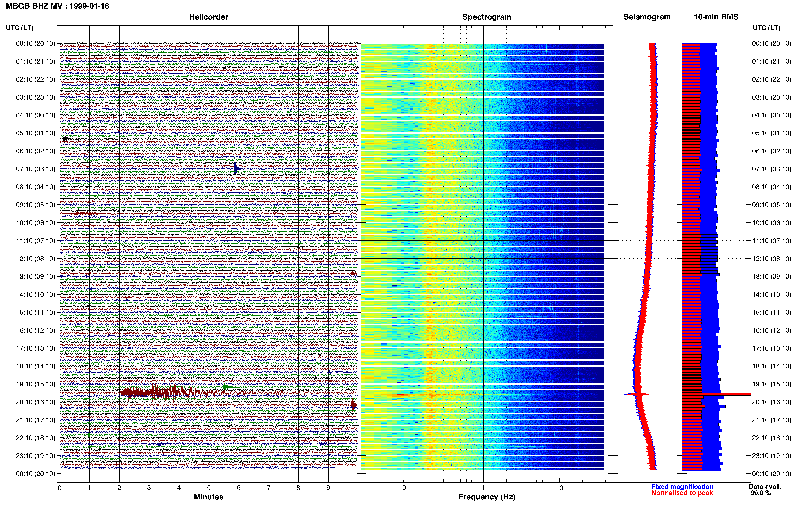Click left time label '20:10 (16:10)'
This screenshot has height=508, width=812.
point(35,402)
